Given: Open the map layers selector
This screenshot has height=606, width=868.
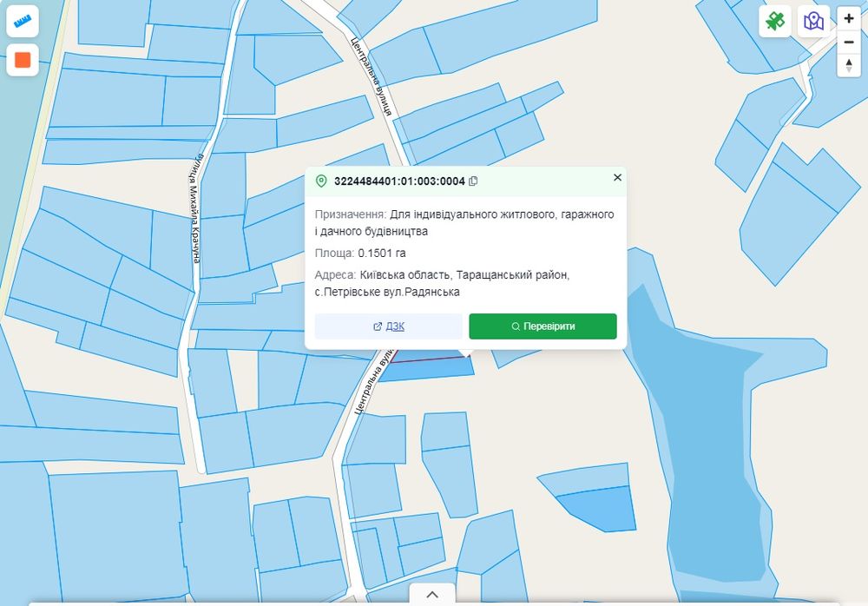Looking at the screenshot, I should [813, 21].
